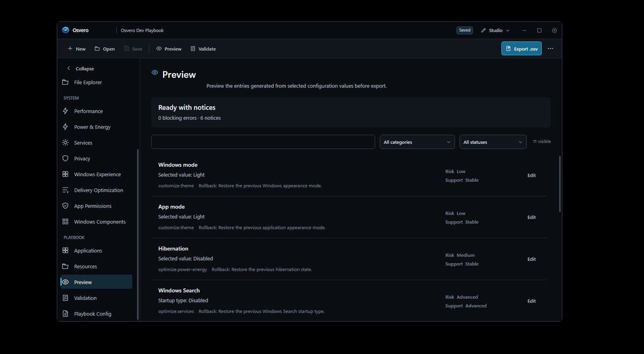Edit the Windows Search entry
The image size is (644, 354).
click(x=531, y=301)
